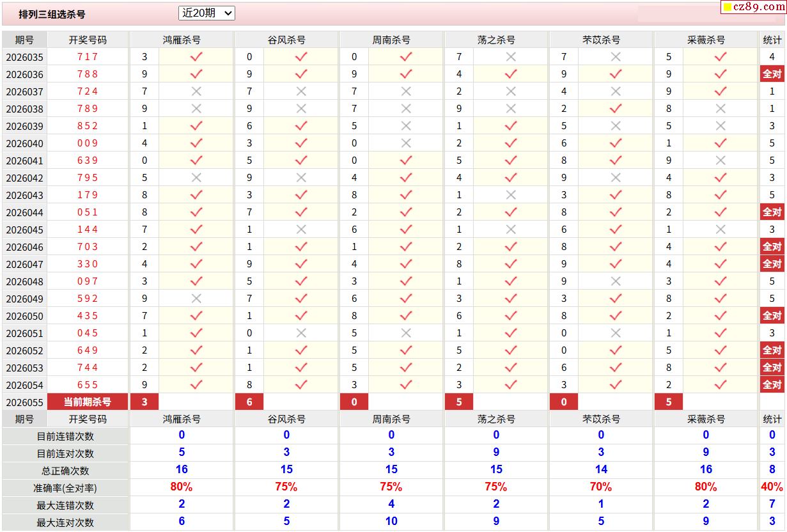The height and width of the screenshot is (532, 787).
Task: Click winning number 717 in row 2026035
Action: (88, 57)
